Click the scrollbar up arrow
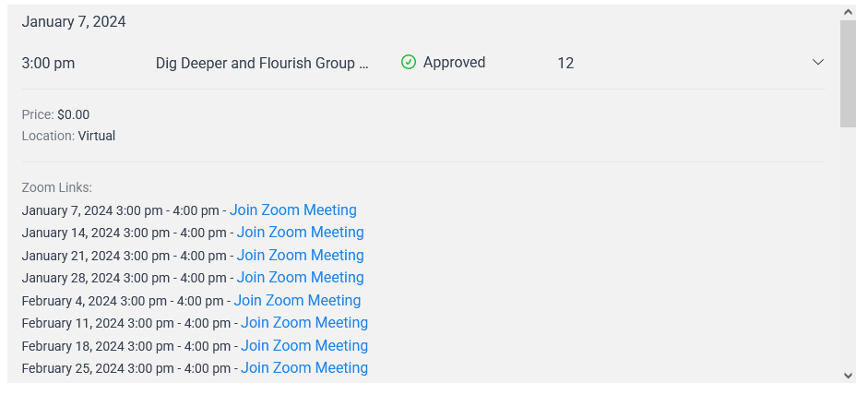868x395 pixels. (848, 12)
